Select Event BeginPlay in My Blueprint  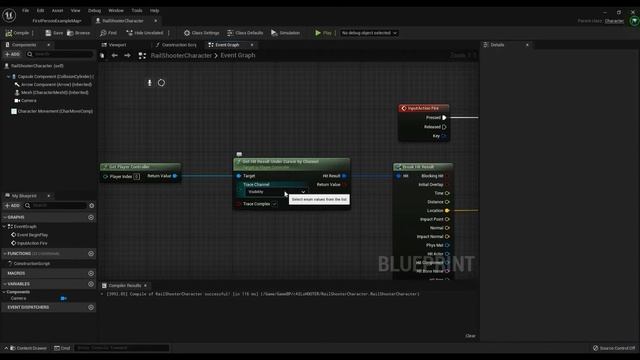pyautogui.click(x=29, y=235)
